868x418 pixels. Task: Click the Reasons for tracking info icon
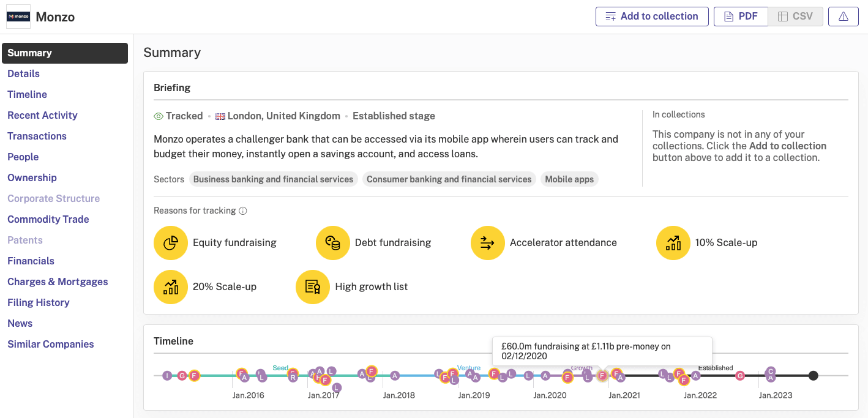tap(243, 211)
